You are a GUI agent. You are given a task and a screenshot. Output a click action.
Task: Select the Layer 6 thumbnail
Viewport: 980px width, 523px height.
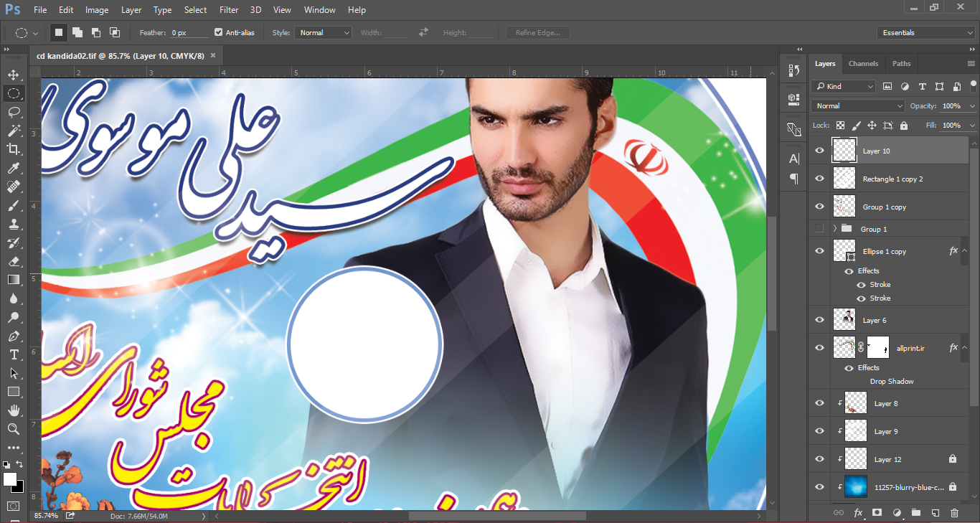[844, 320]
